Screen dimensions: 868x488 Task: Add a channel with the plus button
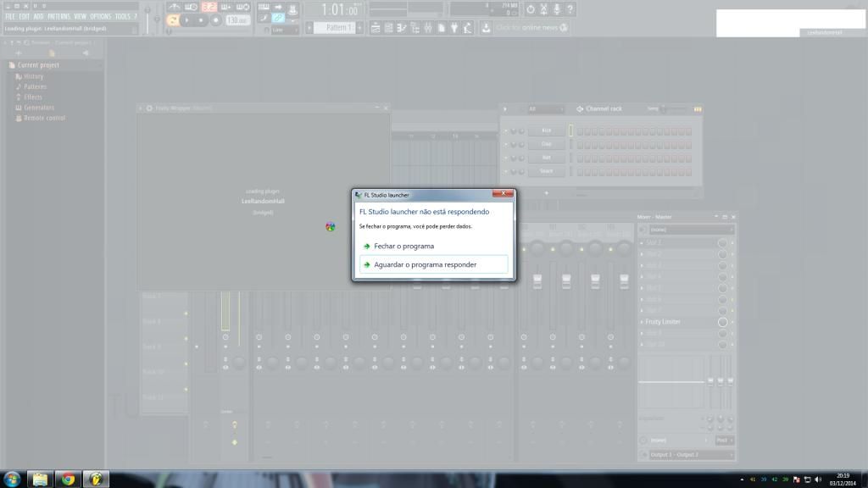coord(546,193)
